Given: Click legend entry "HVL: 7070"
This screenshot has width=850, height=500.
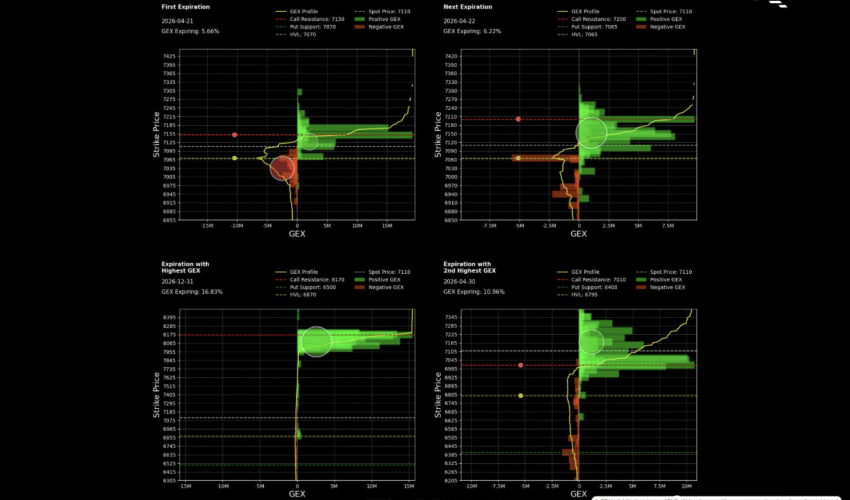Looking at the screenshot, I should pyautogui.click(x=296, y=34).
